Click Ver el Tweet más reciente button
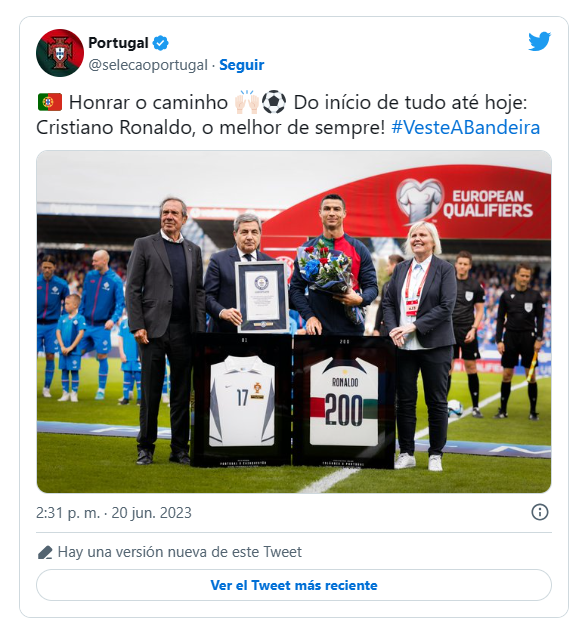583x633 pixels. click(294, 585)
